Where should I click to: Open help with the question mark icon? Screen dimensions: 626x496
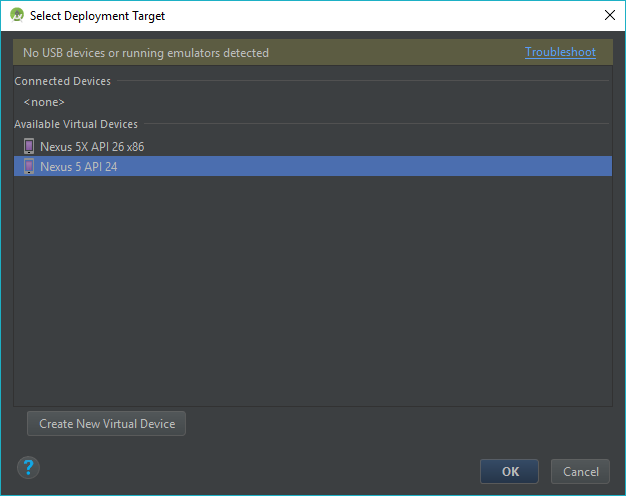tap(28, 467)
